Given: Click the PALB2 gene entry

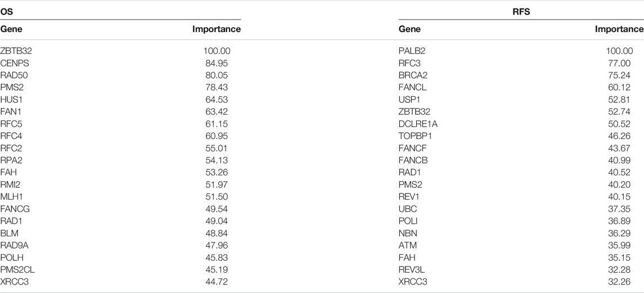Looking at the screenshot, I should [412, 51].
